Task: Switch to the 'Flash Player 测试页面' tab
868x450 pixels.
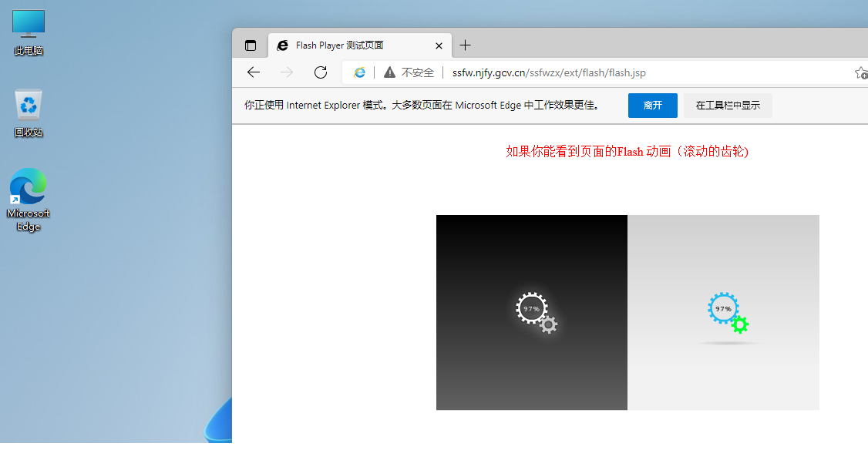Action: point(347,45)
